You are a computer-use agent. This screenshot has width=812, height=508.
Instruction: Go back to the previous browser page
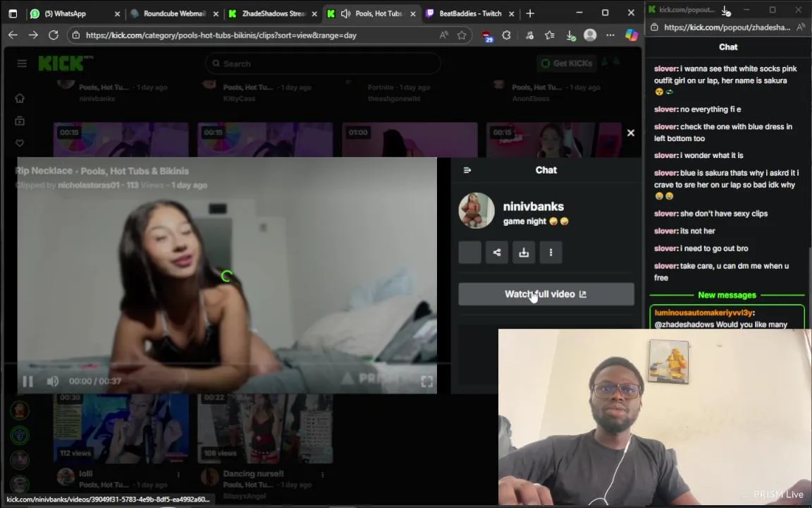point(13,35)
